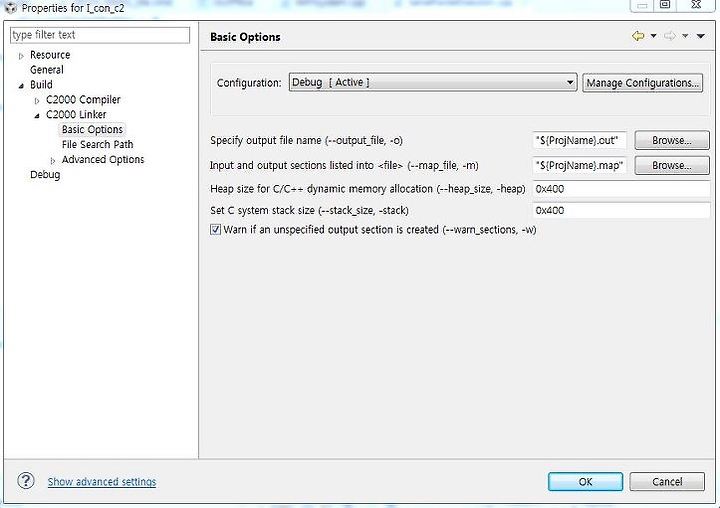Click the output file name field
Screen dimensions: 720x508
(579, 140)
